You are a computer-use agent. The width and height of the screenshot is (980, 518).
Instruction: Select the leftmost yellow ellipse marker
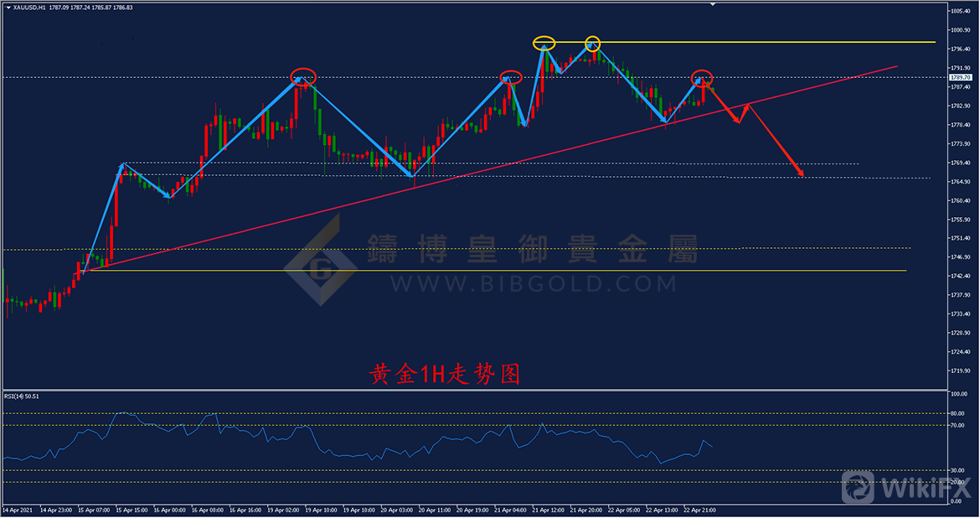[x=544, y=42]
